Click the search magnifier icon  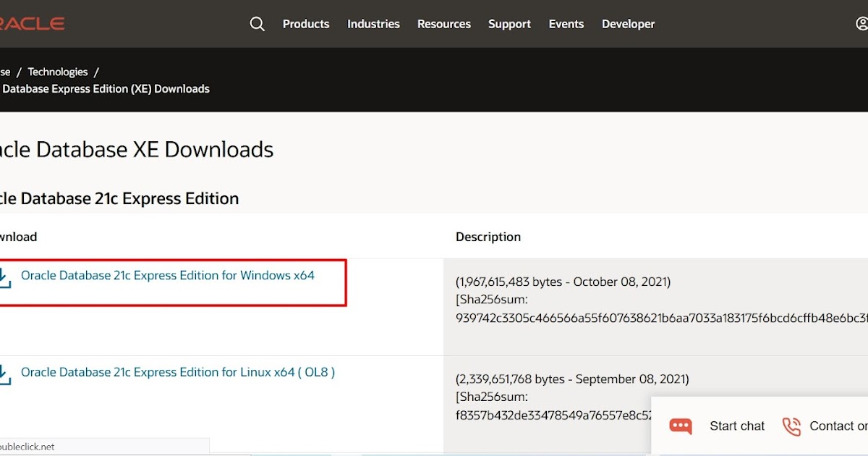coord(258,23)
